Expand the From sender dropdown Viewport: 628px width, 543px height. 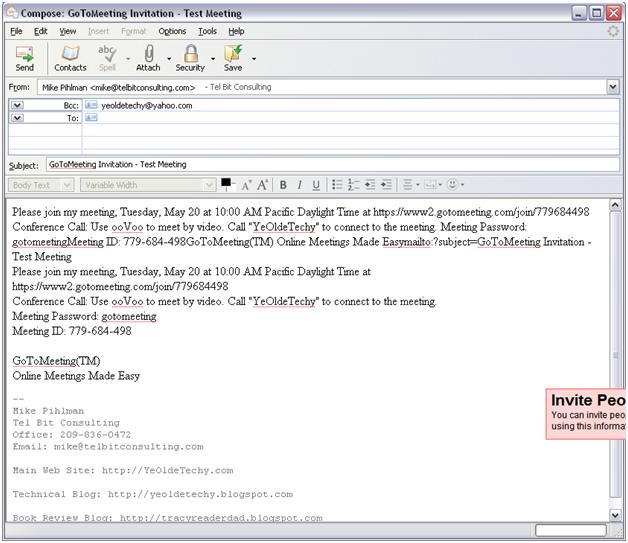pyautogui.click(x=612, y=87)
